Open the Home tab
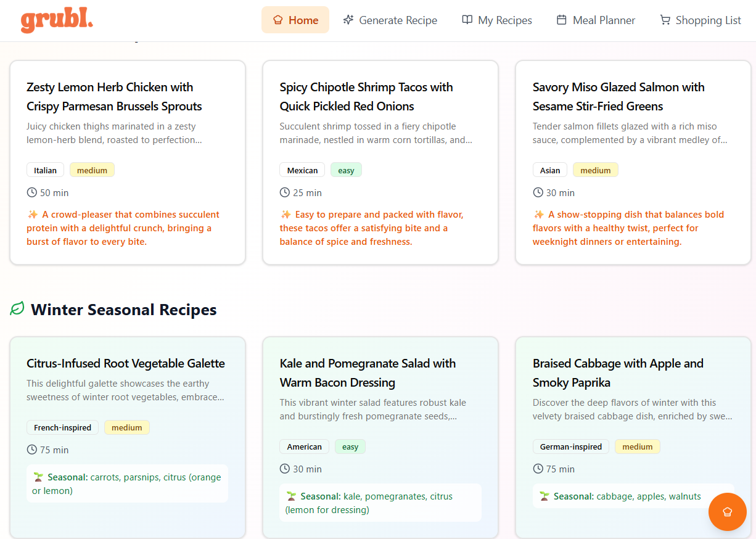756x539 pixels. point(295,20)
